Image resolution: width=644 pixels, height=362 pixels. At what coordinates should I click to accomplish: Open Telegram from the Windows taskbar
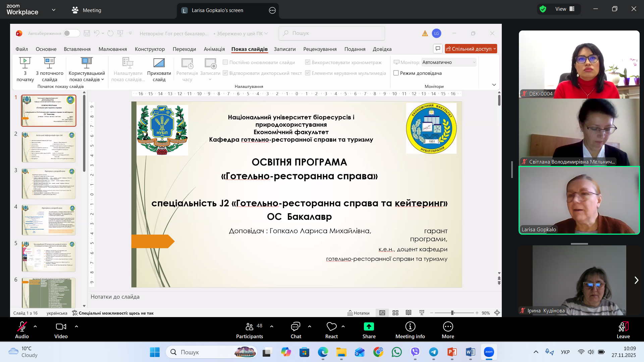(433, 352)
